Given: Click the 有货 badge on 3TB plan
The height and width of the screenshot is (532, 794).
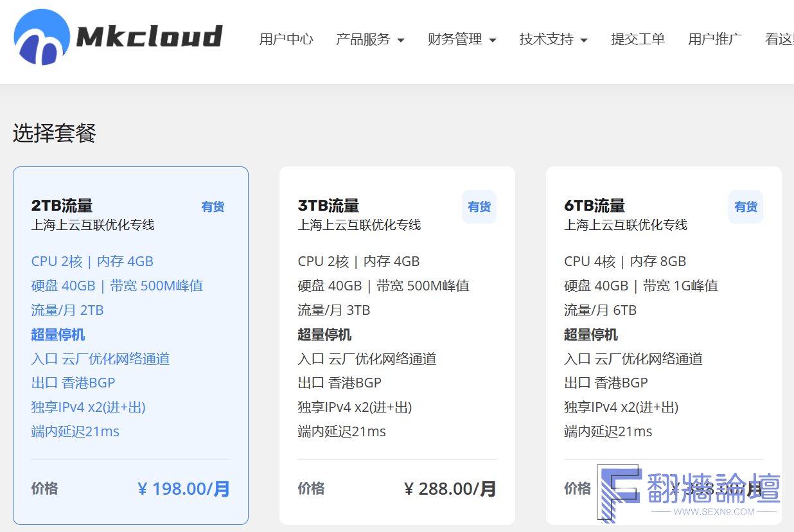Looking at the screenshot, I should coord(479,207).
